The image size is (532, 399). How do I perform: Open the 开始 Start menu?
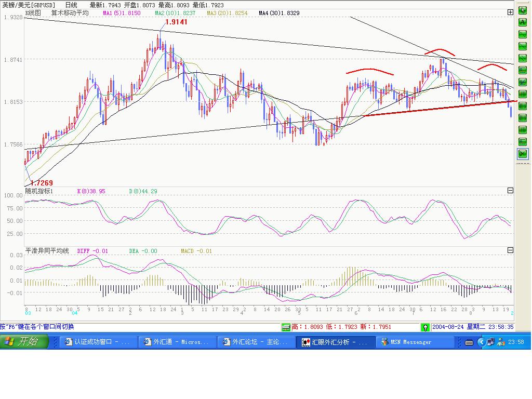pyautogui.click(x=24, y=342)
